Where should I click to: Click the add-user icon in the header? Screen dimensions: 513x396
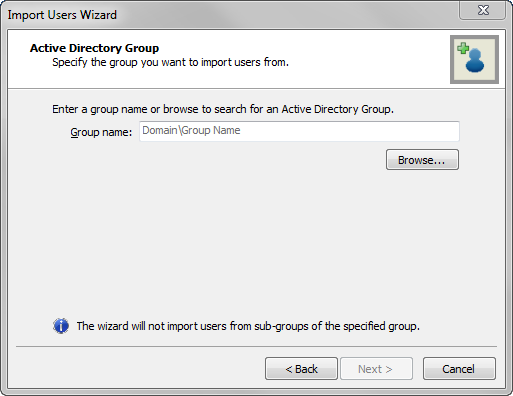click(x=474, y=59)
